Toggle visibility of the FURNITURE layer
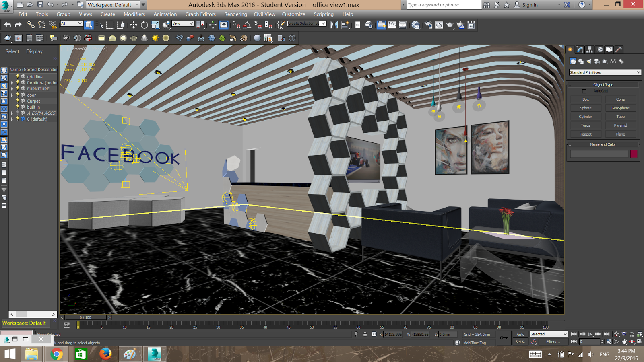Screen dimensions: 644x362 coord(17,89)
